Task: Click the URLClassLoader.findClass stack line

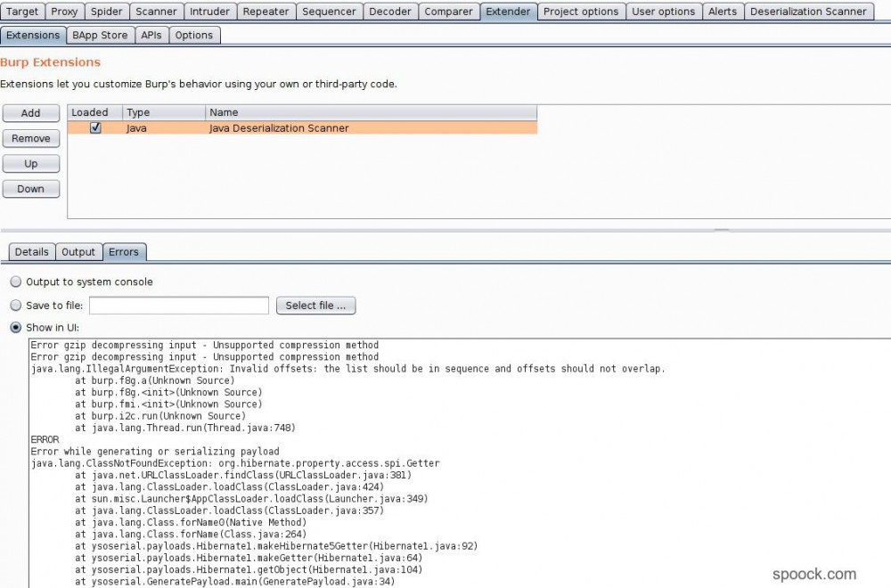Action: coord(243,475)
